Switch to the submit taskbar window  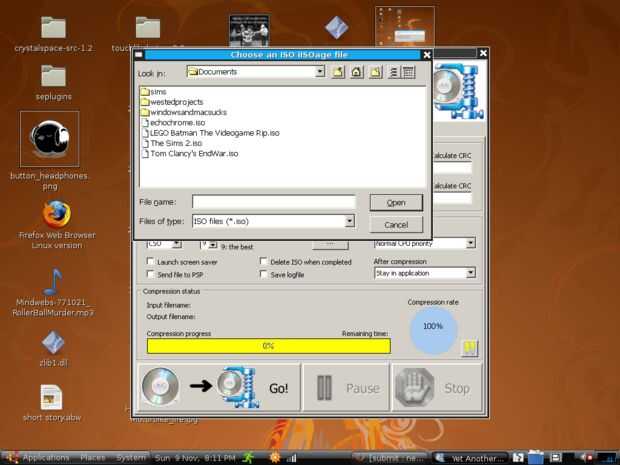(x=389, y=458)
